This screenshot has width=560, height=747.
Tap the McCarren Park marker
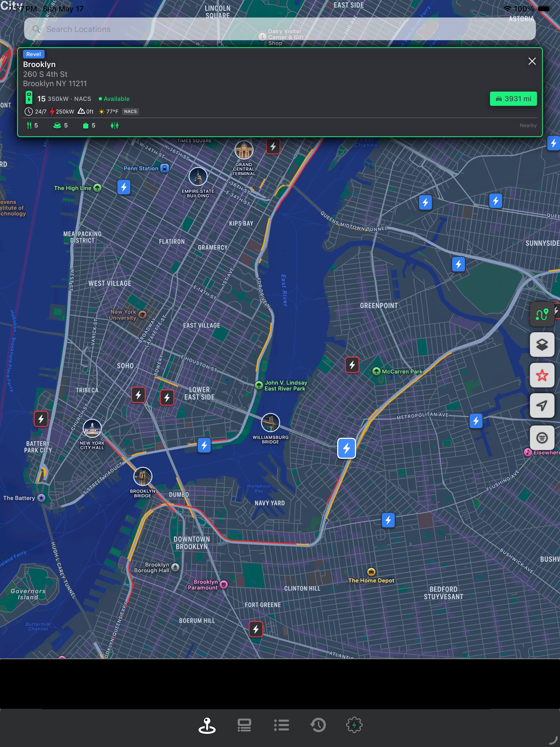[x=376, y=372]
